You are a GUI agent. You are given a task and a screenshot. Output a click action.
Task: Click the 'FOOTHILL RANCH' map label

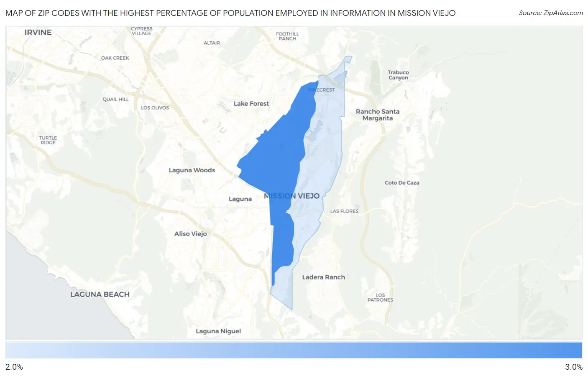(287, 36)
